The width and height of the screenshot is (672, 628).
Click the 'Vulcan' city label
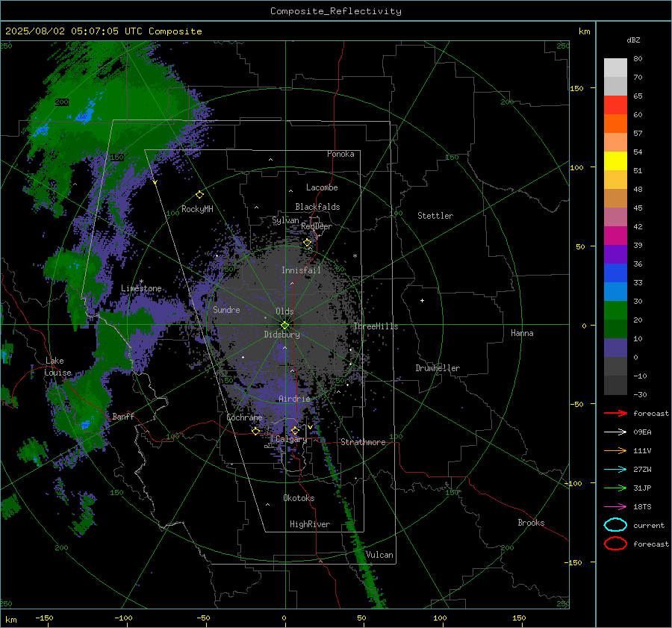[x=379, y=555]
